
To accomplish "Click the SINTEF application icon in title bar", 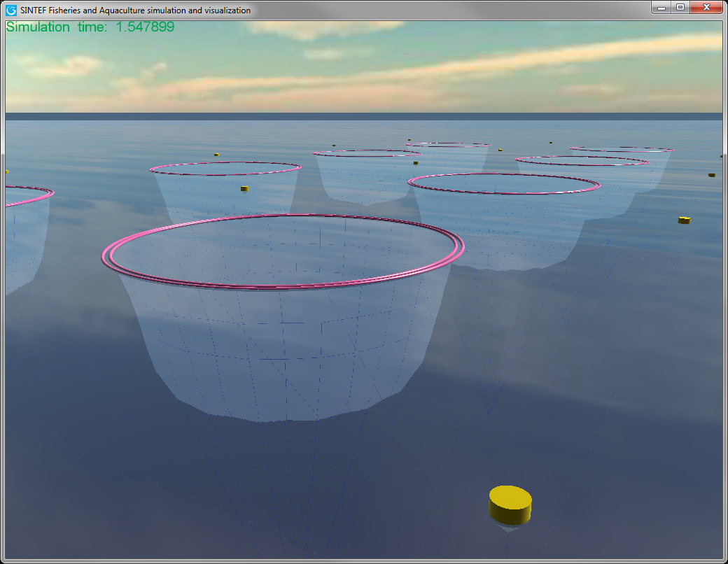I will point(11,10).
